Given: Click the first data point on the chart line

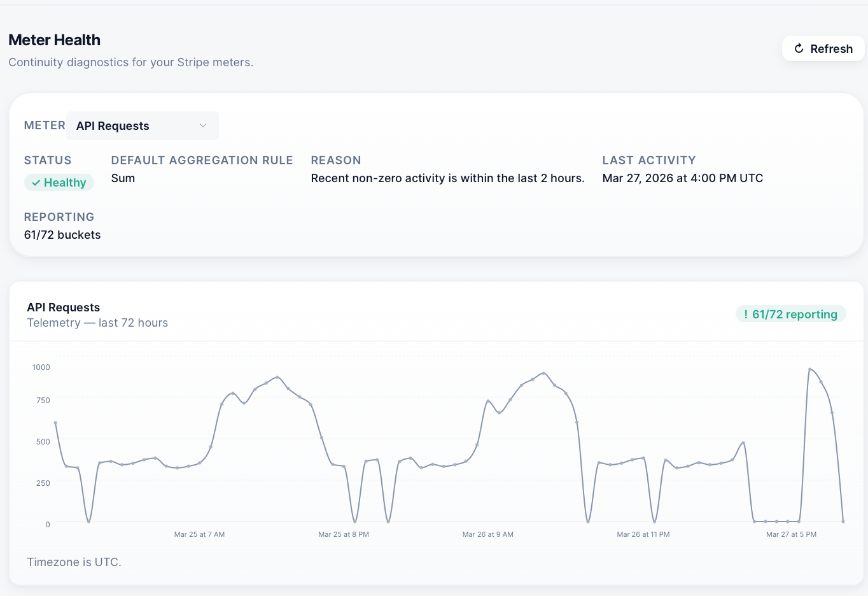Looking at the screenshot, I should [55, 423].
